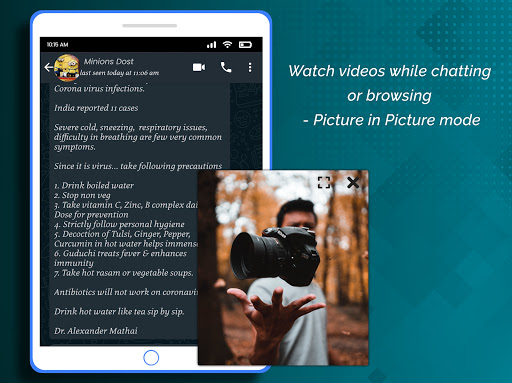Tap the 10:15 AM clock in the status bar
Image resolution: width=512 pixels, height=383 pixels.
coord(57,45)
